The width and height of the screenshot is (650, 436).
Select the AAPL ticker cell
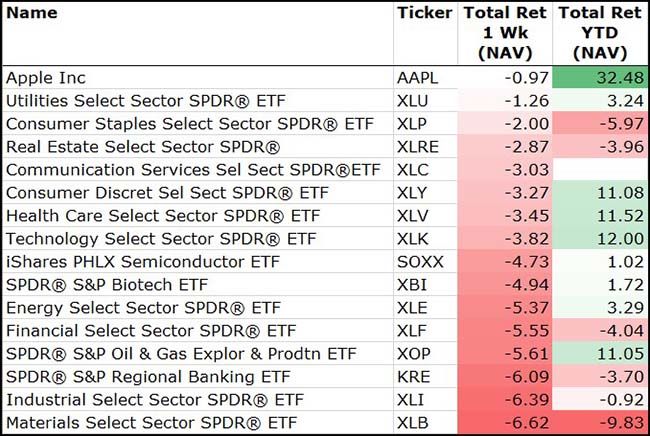[420, 77]
